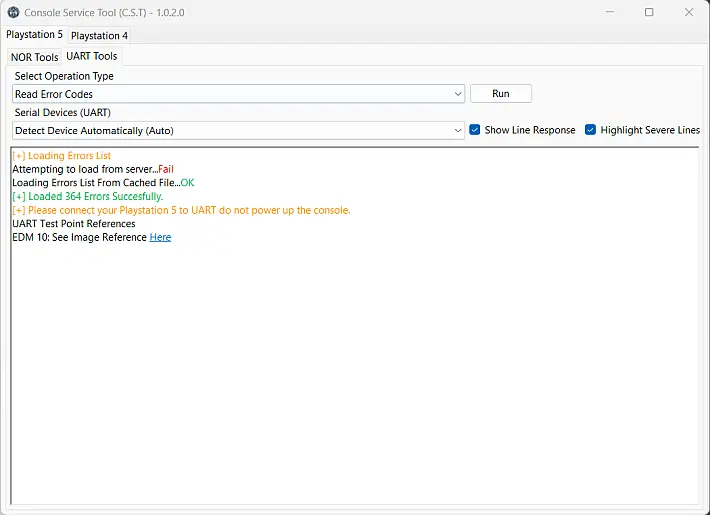
Task: Open the Detect Device Automatically dropdown
Action: pos(238,130)
